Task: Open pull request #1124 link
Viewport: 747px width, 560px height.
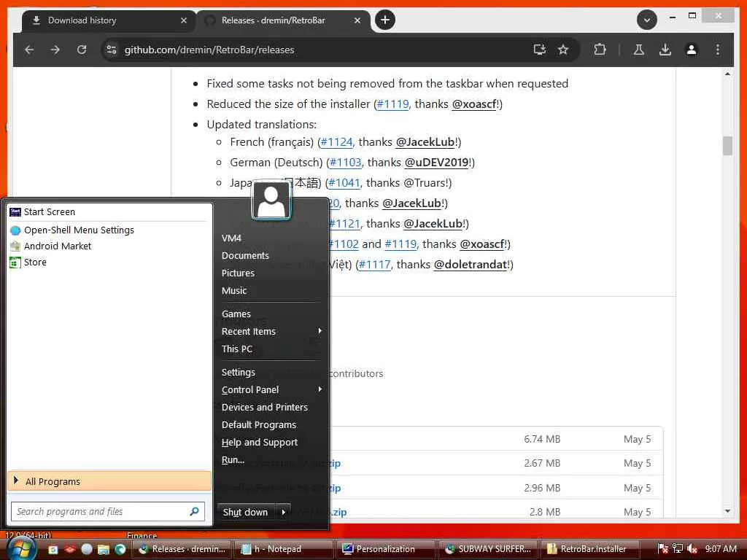Action: pyautogui.click(x=336, y=142)
